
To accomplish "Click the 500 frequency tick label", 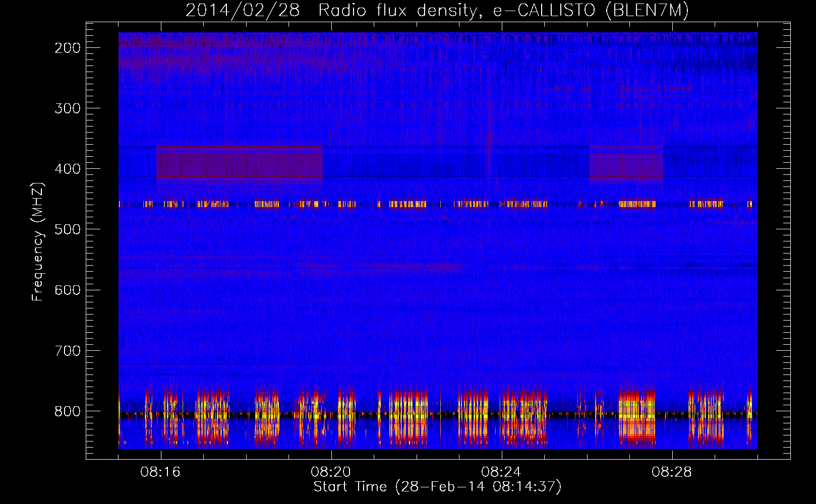I will 68,229.
